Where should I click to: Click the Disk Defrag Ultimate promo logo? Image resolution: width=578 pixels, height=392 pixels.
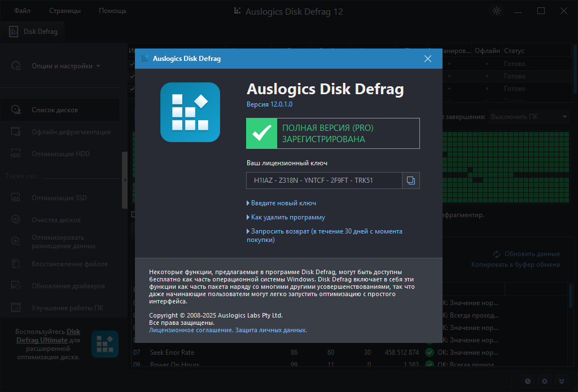[x=105, y=344]
